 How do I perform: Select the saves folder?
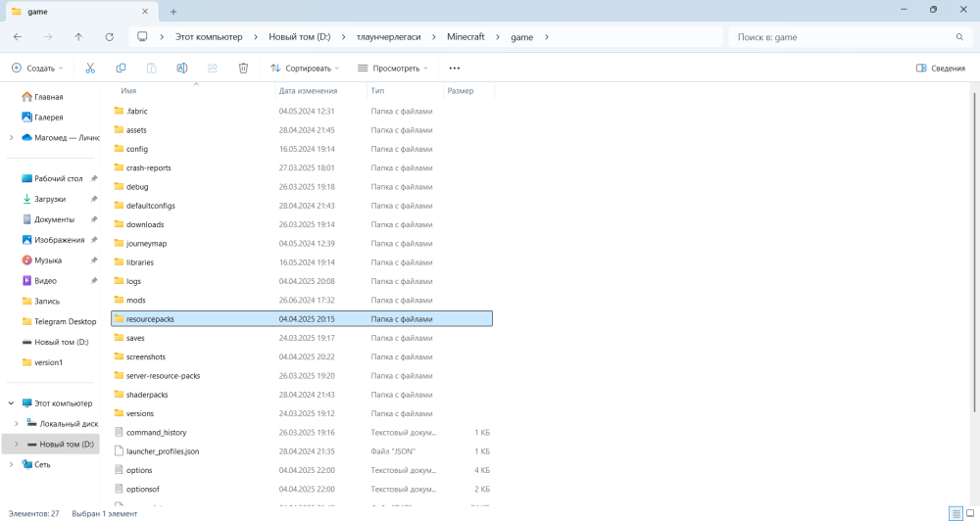tap(302, 338)
